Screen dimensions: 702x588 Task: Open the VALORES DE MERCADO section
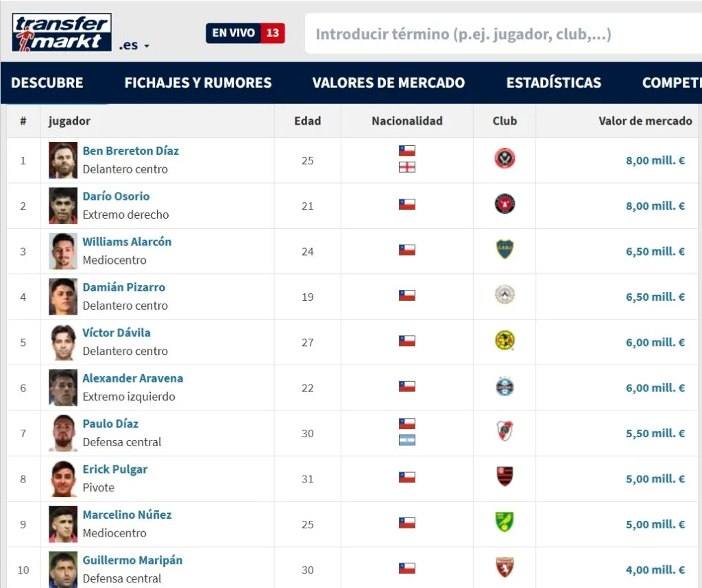389,82
